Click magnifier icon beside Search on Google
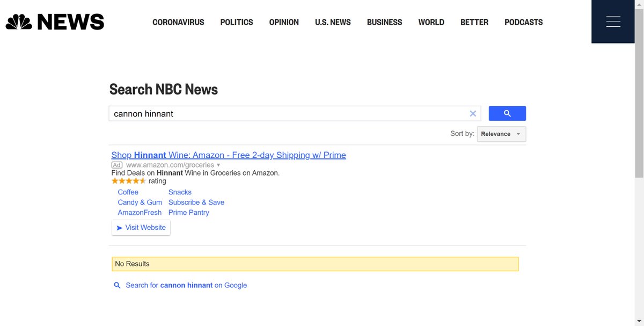Image resolution: width=644 pixels, height=326 pixels. click(x=117, y=285)
